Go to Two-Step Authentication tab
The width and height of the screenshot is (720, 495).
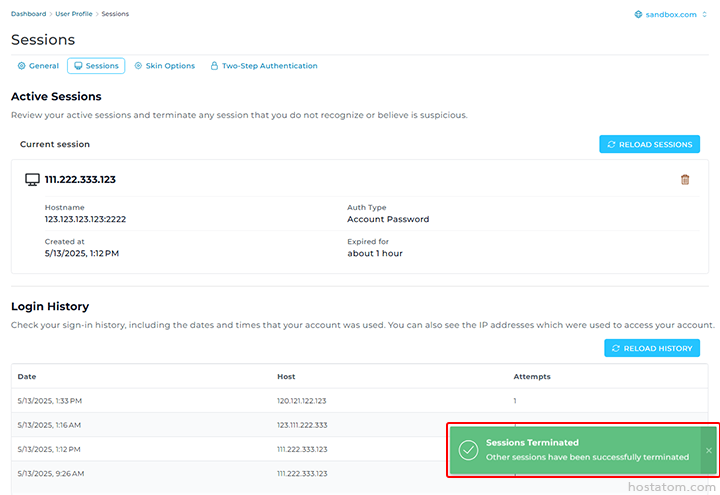tap(263, 66)
